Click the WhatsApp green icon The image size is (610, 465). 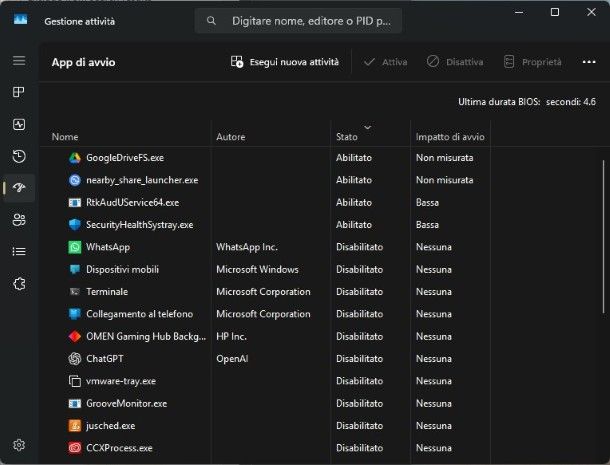(75, 247)
